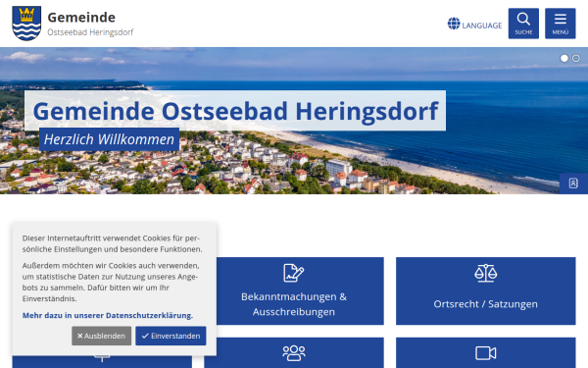Click the contact card icon at hero edge
Viewport: 588px width, 368px height.
tap(573, 184)
